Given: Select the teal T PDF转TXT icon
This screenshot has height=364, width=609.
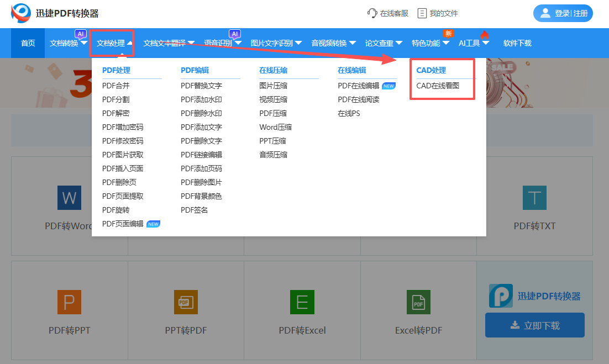Looking at the screenshot, I should pyautogui.click(x=534, y=198).
